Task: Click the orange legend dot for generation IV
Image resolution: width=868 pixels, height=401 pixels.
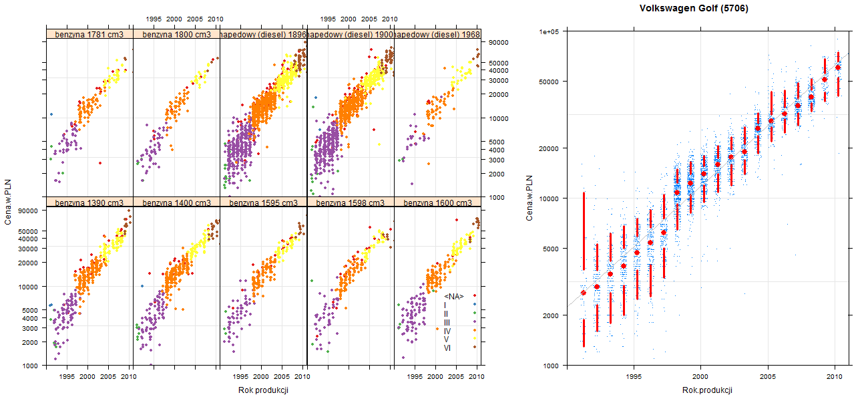Action: coord(474,330)
